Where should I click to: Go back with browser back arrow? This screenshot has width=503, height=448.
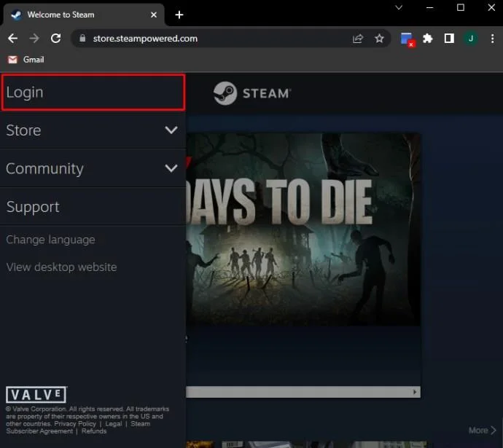13,39
